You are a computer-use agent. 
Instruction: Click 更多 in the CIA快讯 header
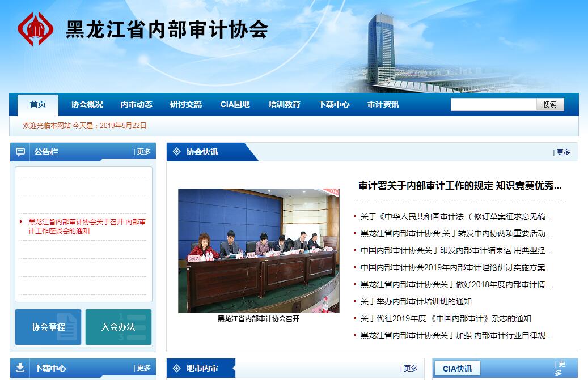click(x=559, y=369)
